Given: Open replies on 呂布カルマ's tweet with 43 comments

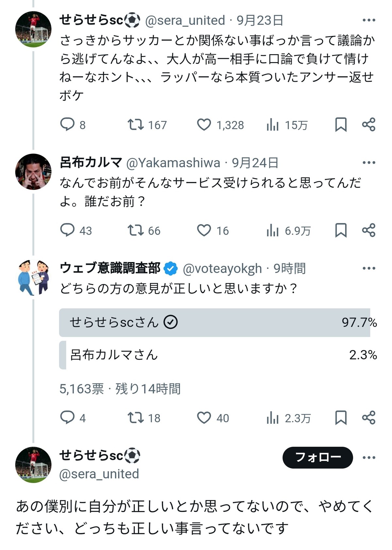Looking at the screenshot, I should pyautogui.click(x=68, y=230).
